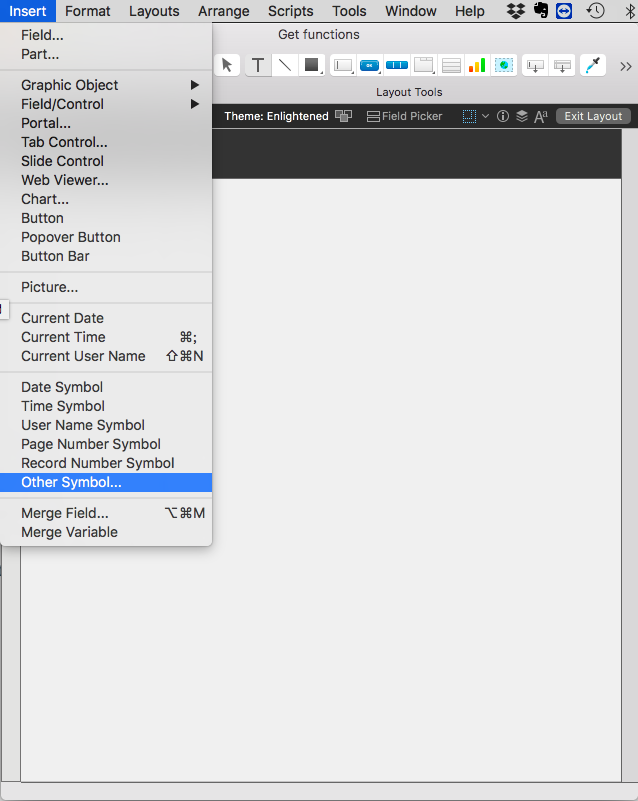Select the Portal tool
Viewport: 638px width, 801px height.
click(451, 65)
